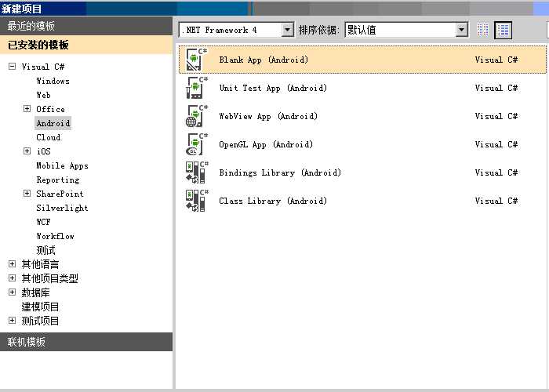Select the Office category label
The height and width of the screenshot is (392, 549).
point(50,109)
